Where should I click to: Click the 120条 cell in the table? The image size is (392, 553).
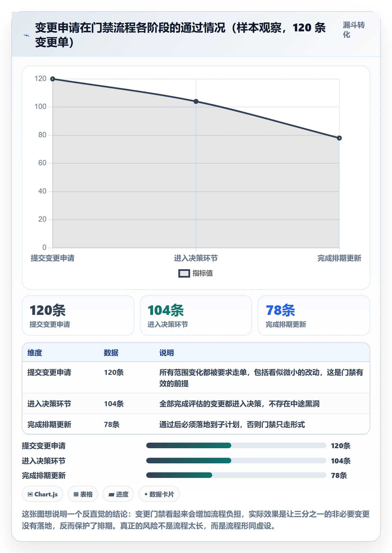click(114, 372)
